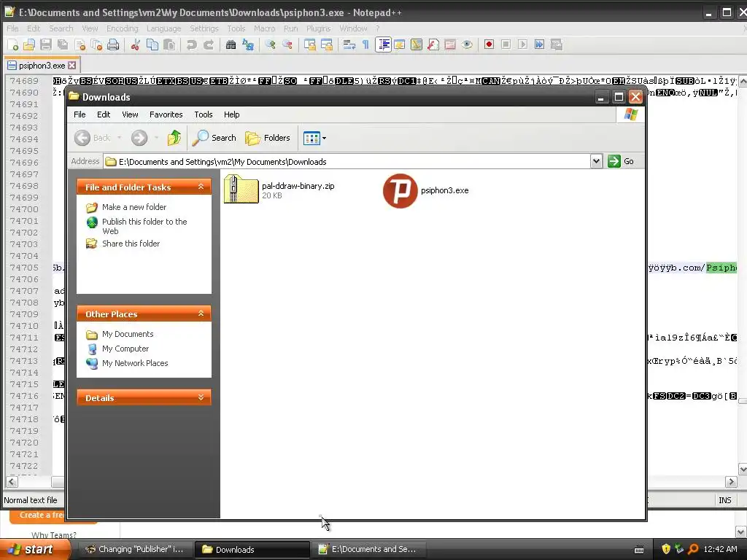This screenshot has height=560, width=747.
Task: Open the Favorites menu in Downloads window
Action: click(166, 114)
